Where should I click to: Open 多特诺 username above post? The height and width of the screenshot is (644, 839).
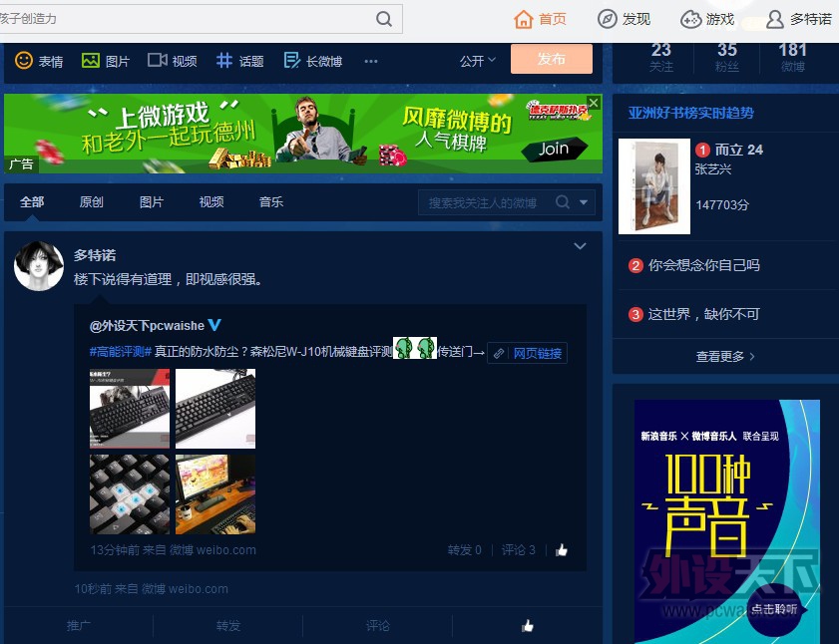pos(95,255)
